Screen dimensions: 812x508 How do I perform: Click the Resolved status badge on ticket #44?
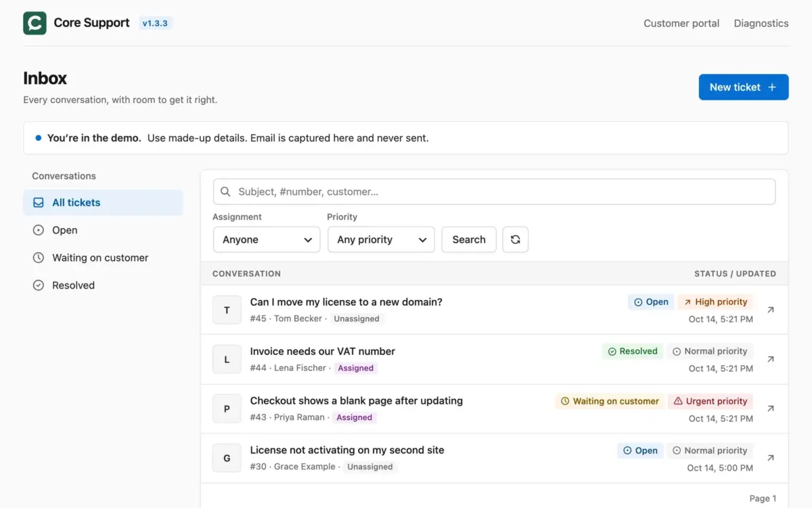pos(633,352)
